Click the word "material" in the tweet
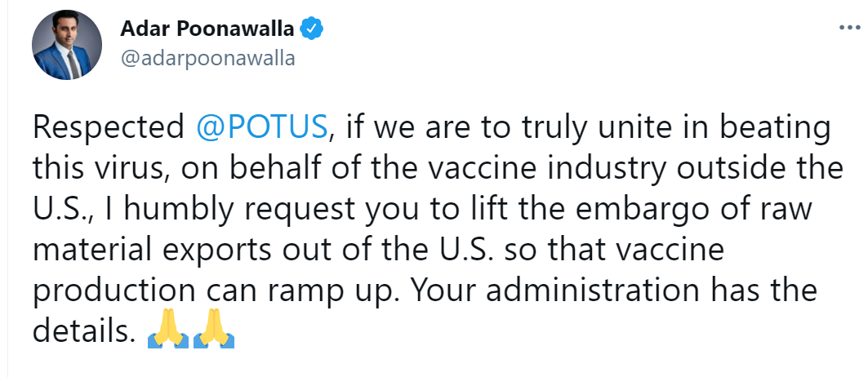This screenshot has height=377, width=868. click(x=92, y=250)
